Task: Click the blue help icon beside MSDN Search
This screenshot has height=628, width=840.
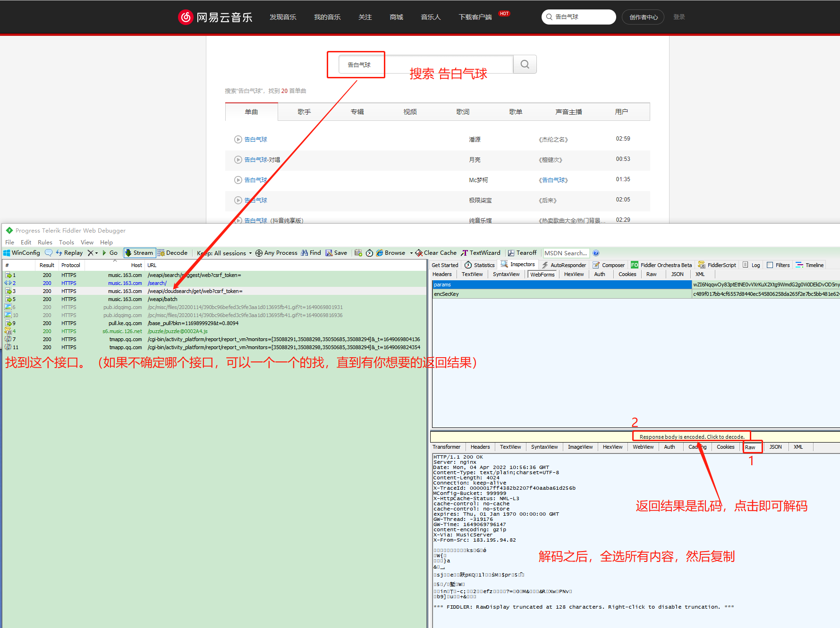Action: 596,253
